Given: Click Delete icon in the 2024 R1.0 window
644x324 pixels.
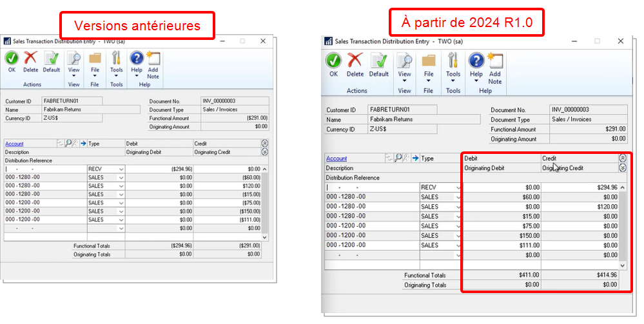Looking at the screenshot, I should click(x=355, y=61).
